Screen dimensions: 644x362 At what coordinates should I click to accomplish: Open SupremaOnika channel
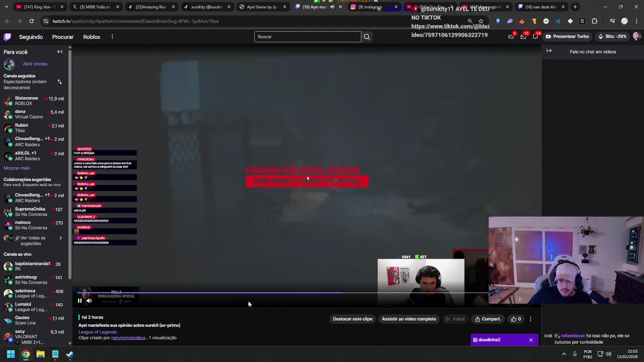coord(34,212)
